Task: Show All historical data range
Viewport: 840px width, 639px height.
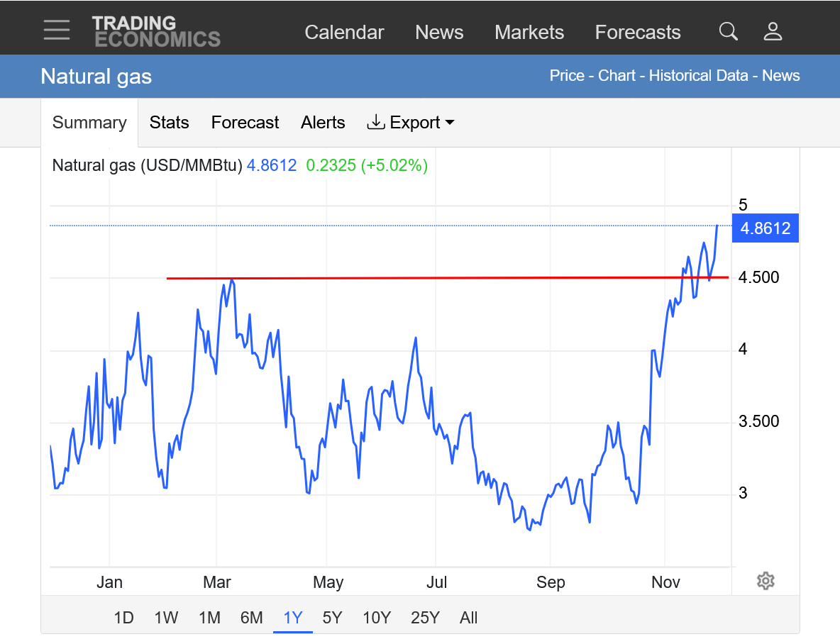Action: 468,618
